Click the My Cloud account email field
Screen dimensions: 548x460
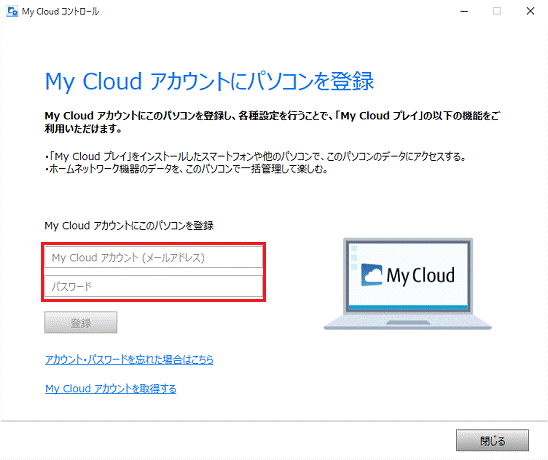(x=153, y=257)
